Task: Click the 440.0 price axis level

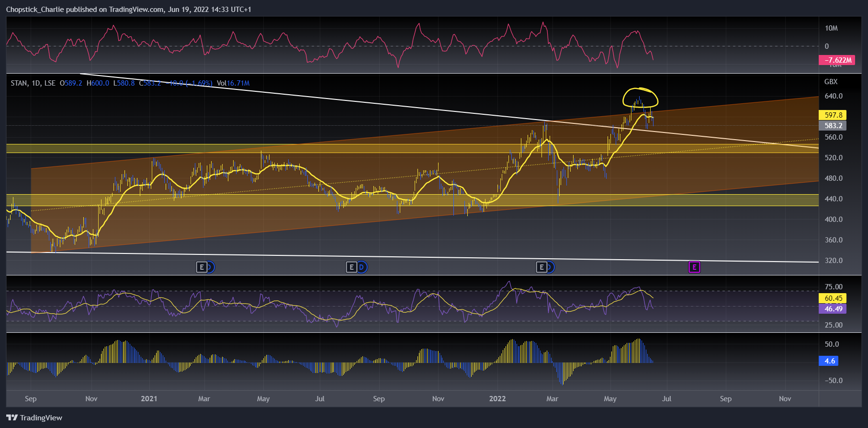Action: [834, 199]
